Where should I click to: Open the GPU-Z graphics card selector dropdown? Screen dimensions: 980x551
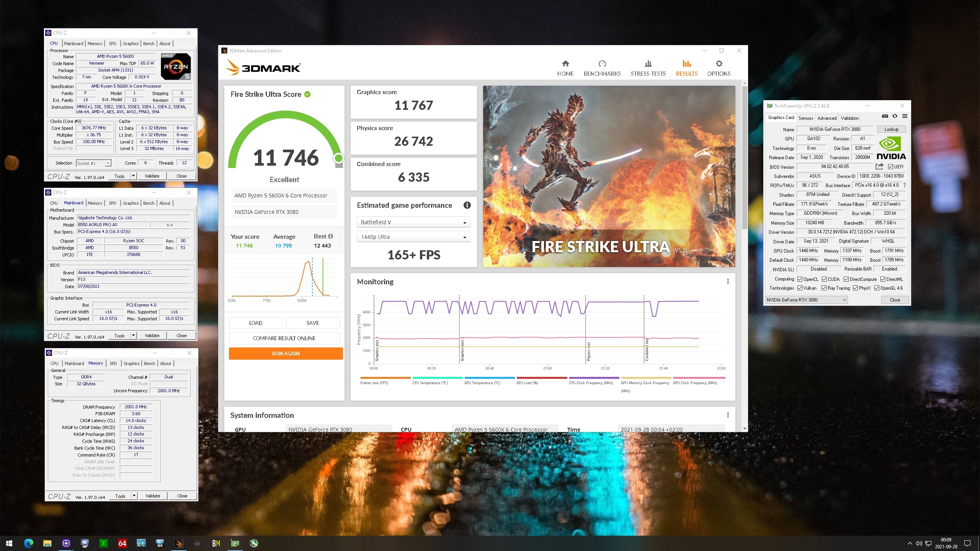coord(806,300)
